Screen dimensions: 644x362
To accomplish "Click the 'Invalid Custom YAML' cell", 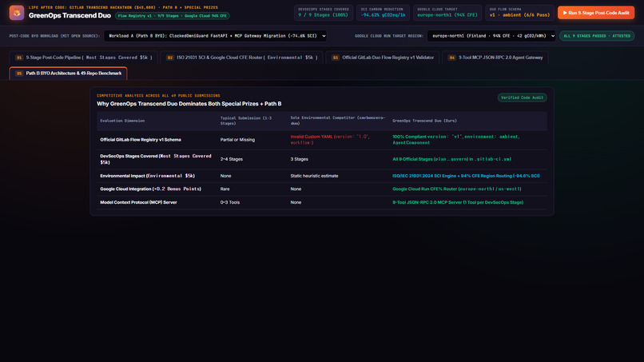I will [330, 140].
